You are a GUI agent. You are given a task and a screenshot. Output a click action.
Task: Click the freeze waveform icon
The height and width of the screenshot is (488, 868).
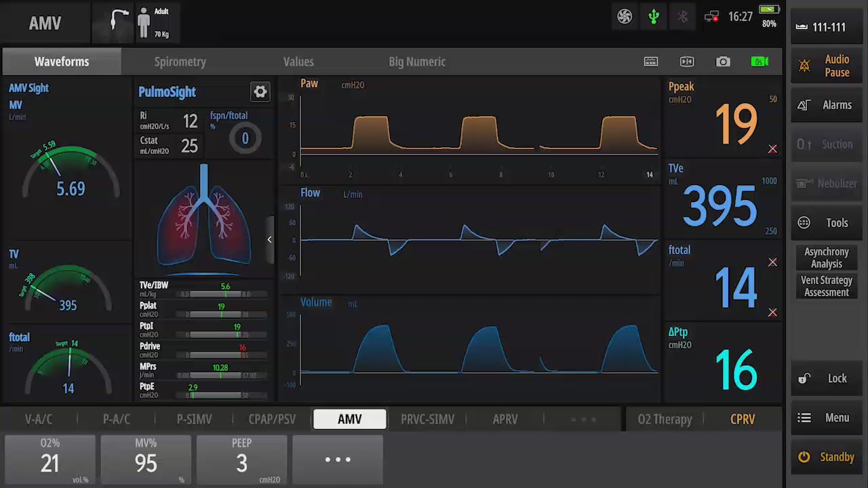click(x=687, y=62)
